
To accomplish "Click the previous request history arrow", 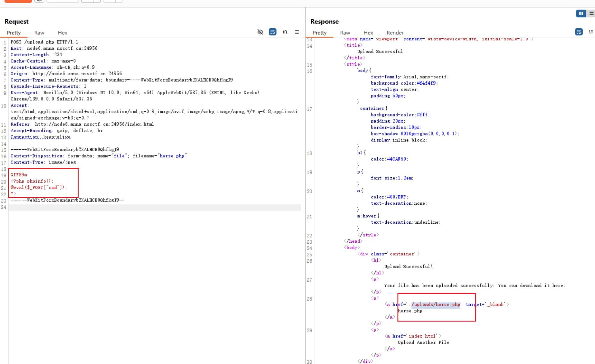I will [x=87, y=1].
